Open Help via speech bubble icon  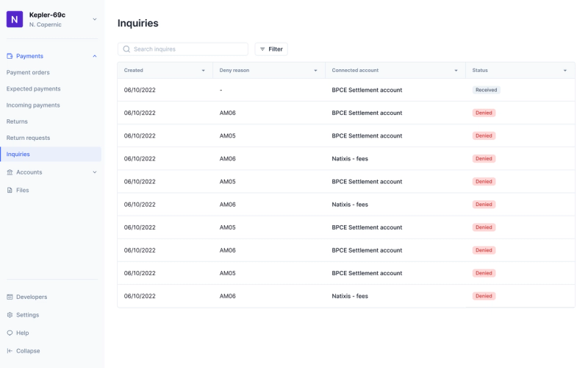click(x=10, y=333)
